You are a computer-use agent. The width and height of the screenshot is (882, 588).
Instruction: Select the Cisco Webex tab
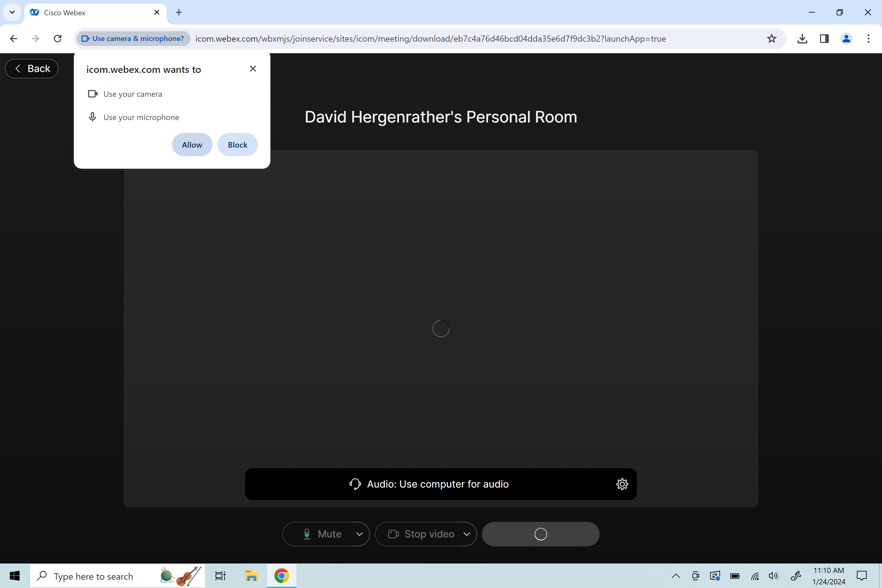[x=96, y=12]
